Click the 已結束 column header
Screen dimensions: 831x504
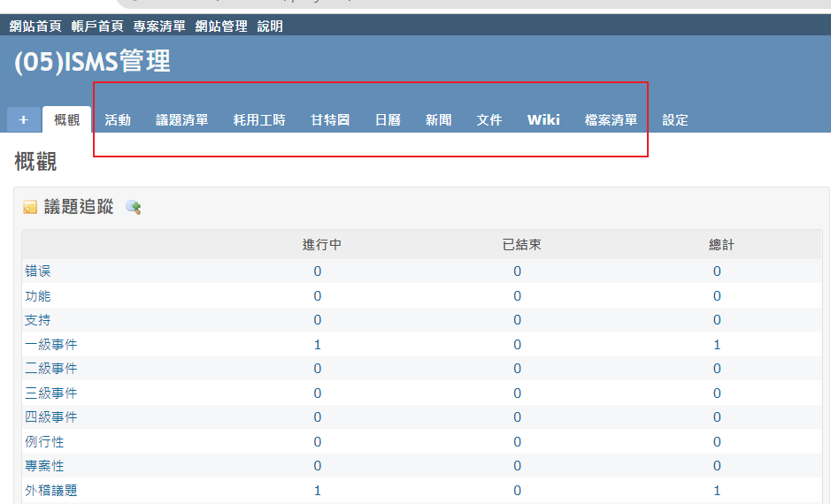(x=522, y=245)
